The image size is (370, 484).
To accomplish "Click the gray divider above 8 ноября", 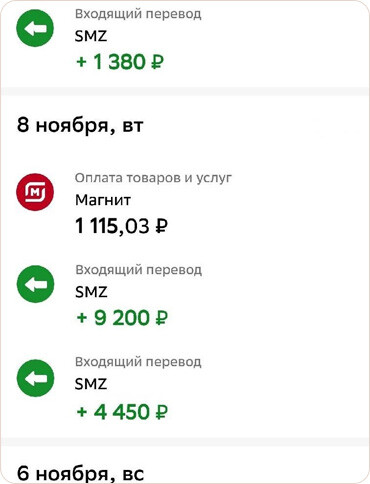I will click(x=185, y=92).
